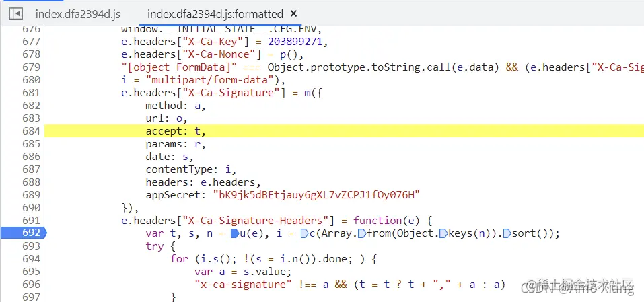This screenshot has width=644, height=302.
Task: Toggle the file navigator sidebar icon
Action: (15, 14)
